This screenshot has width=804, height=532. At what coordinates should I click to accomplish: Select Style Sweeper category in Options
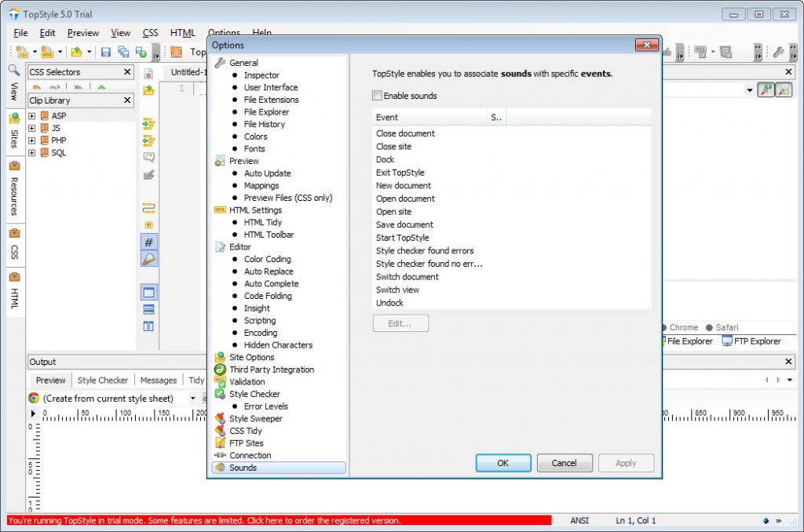coord(255,419)
